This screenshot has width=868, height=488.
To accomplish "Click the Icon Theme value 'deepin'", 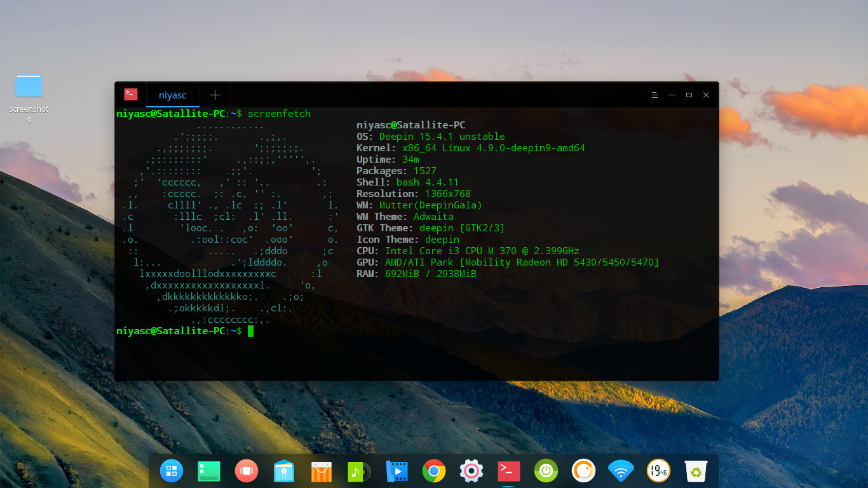I will click(x=442, y=240).
